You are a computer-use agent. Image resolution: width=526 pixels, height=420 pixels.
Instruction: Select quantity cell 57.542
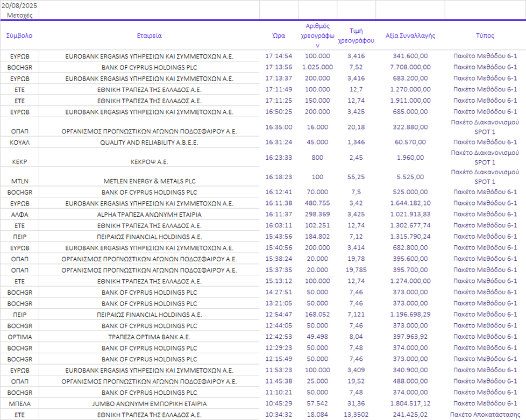coord(317,403)
